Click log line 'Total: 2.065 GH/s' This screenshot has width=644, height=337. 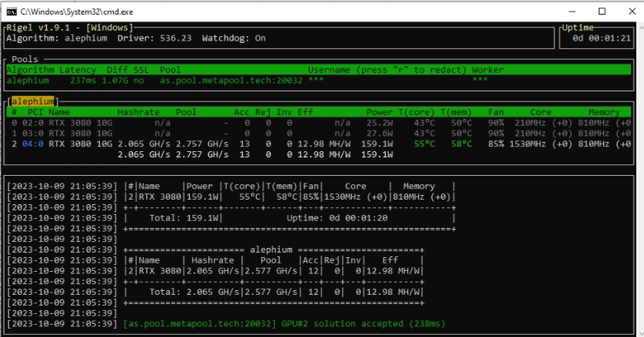coord(194,292)
